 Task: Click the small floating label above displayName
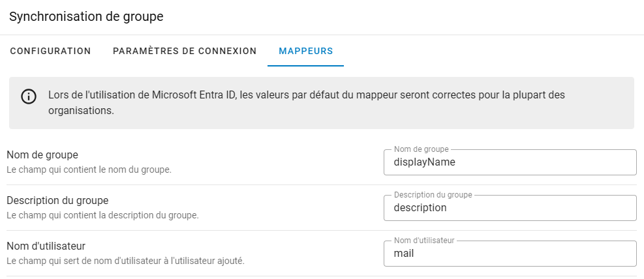coord(422,149)
